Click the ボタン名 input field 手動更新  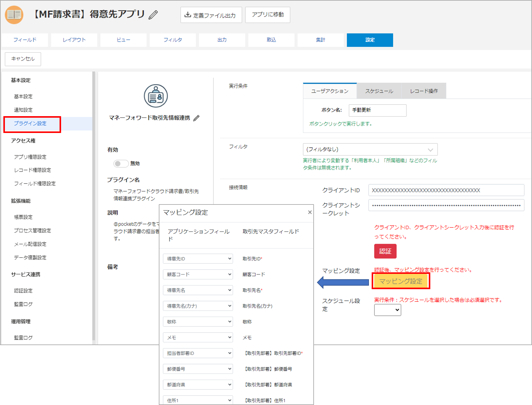tap(377, 110)
